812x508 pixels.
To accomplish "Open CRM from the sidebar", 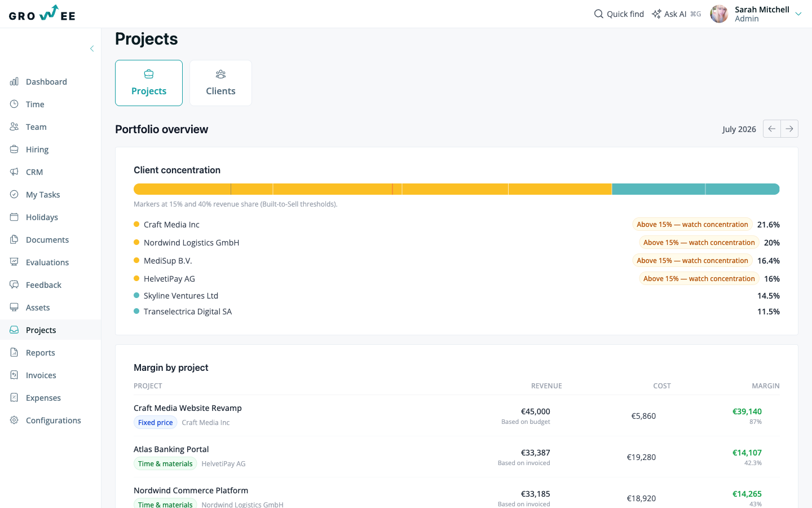I will [x=51, y=172].
